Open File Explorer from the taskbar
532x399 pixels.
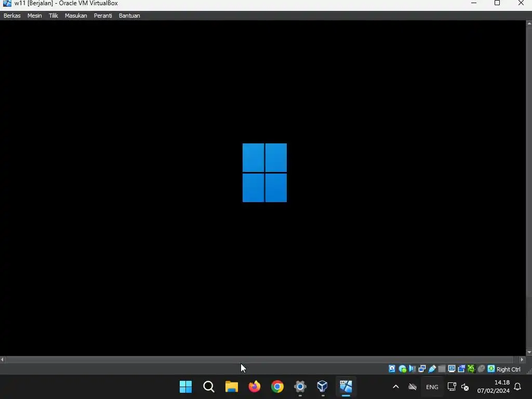(x=231, y=387)
